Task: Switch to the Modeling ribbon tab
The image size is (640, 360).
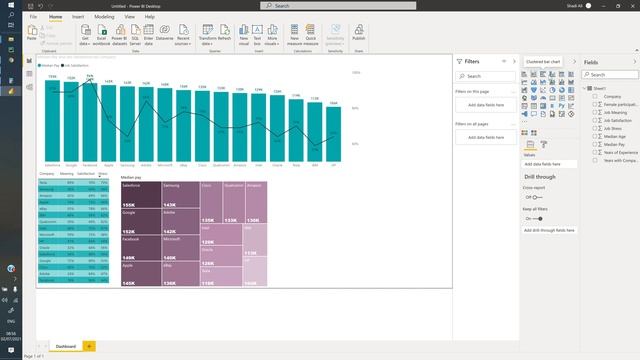Action: [x=104, y=17]
